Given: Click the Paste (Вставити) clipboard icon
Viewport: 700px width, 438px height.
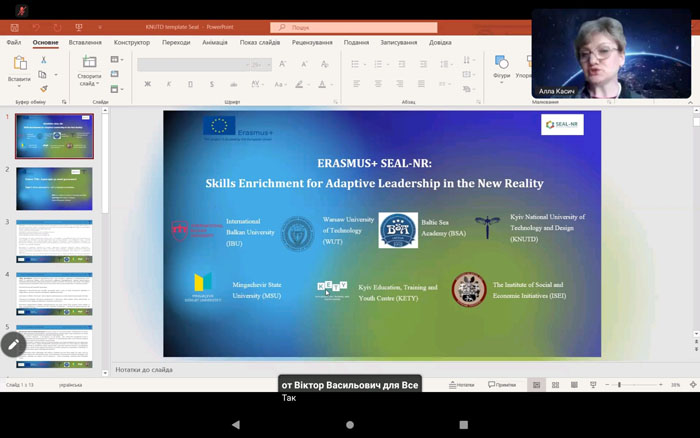Looking at the screenshot, I should 20,64.
